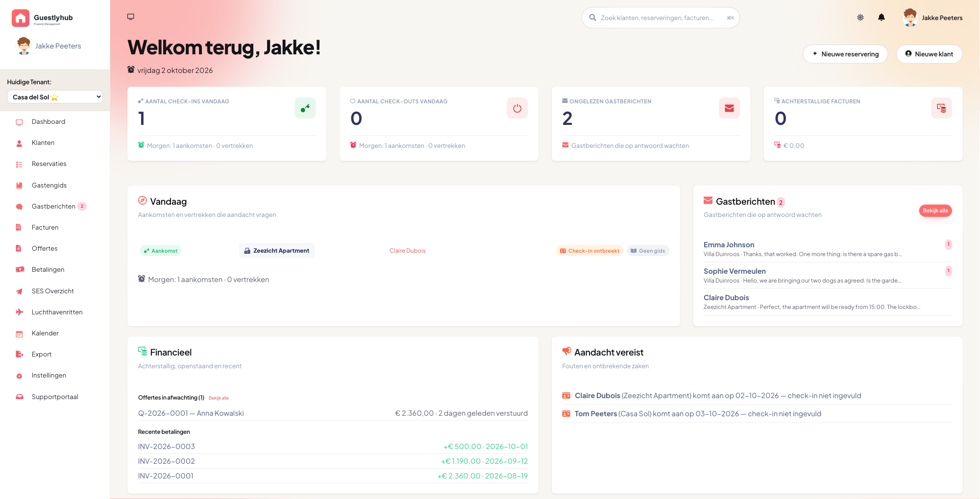The width and height of the screenshot is (980, 499).
Task: Toggle the dark mode sun icon
Action: pos(860,18)
